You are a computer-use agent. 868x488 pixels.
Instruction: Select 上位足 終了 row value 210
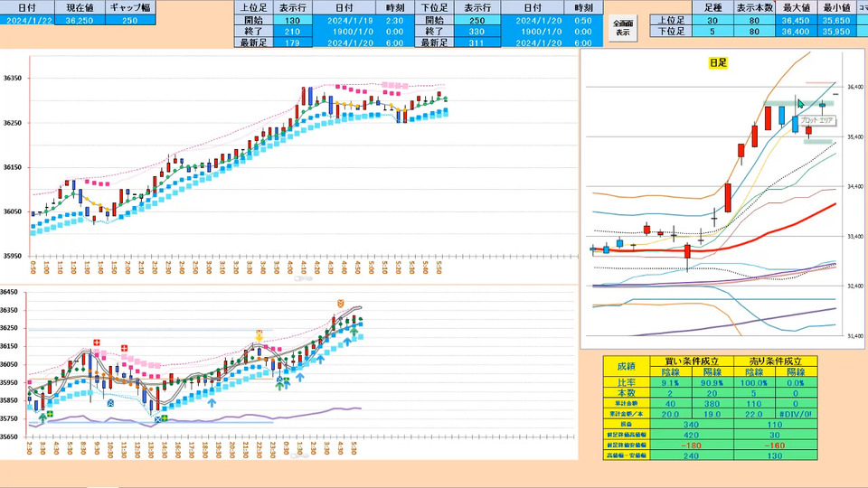click(x=292, y=32)
